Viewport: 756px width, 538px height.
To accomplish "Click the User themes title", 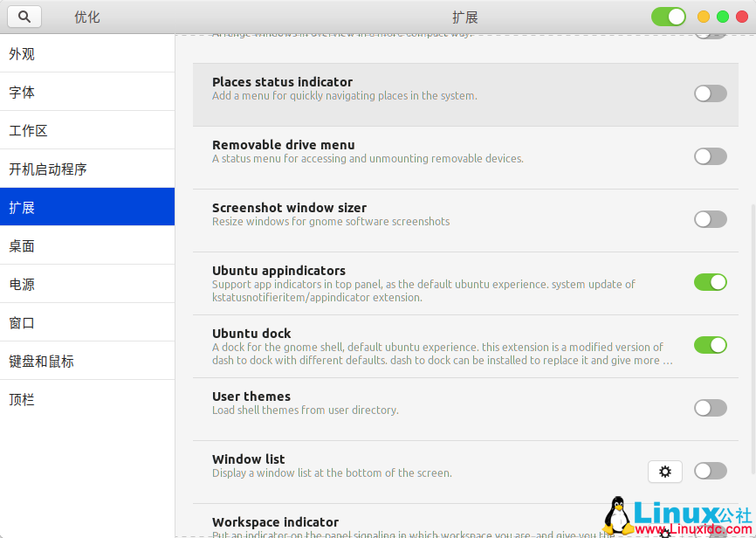I will point(251,397).
